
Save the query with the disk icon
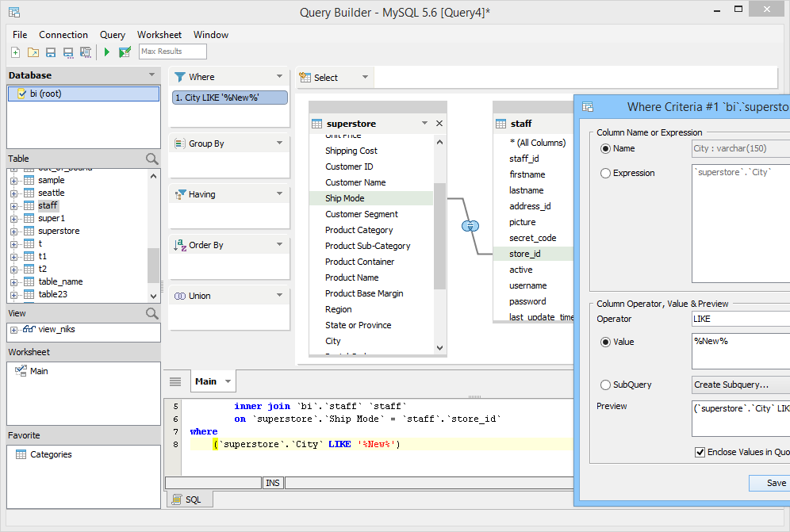[x=51, y=52]
